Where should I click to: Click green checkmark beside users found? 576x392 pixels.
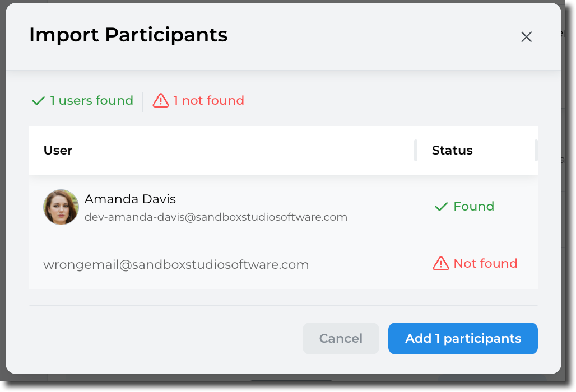(x=38, y=101)
